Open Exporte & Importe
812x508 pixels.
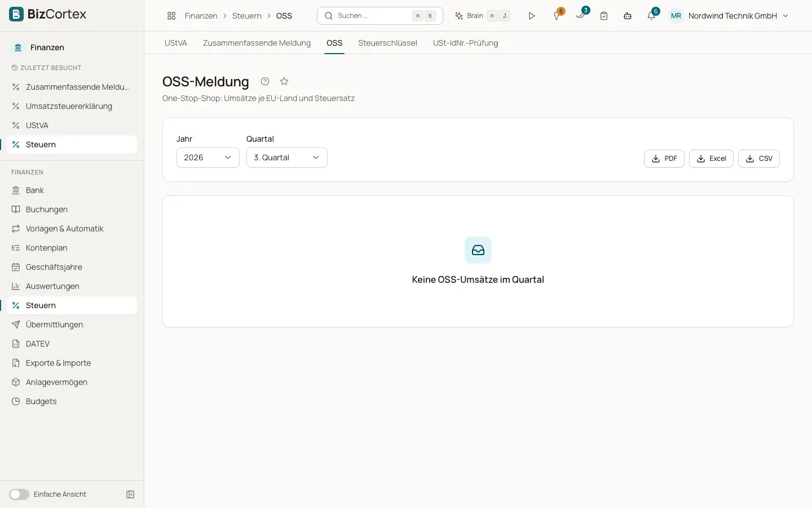[72, 363]
